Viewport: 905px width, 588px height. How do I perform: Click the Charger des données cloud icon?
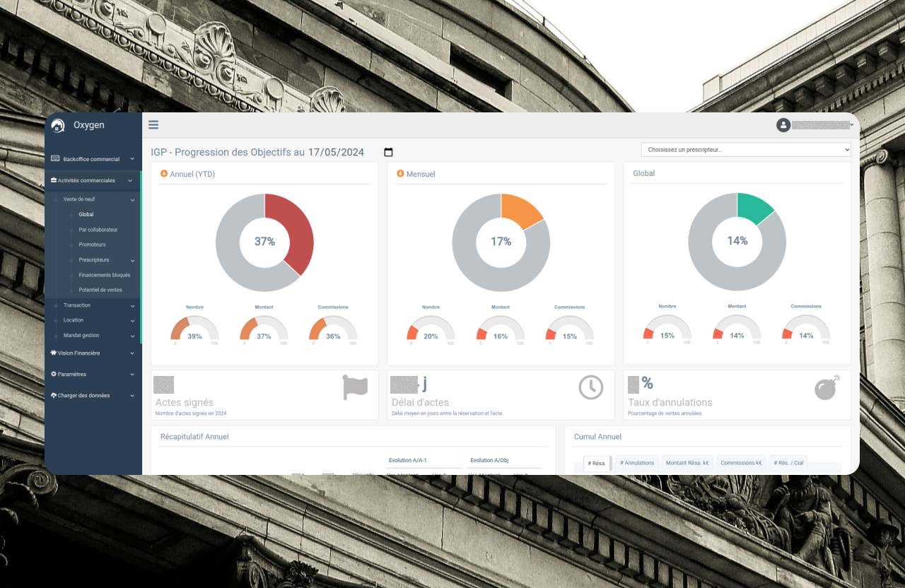[54, 395]
